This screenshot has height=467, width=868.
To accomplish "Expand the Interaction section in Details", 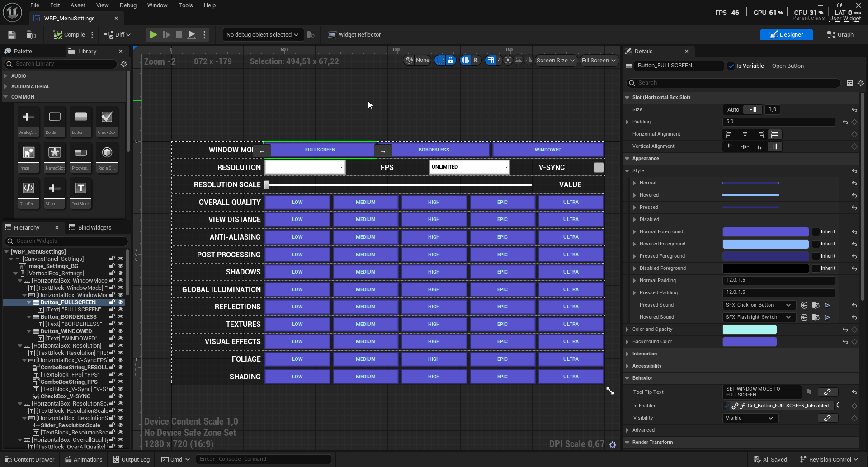I will pos(627,354).
